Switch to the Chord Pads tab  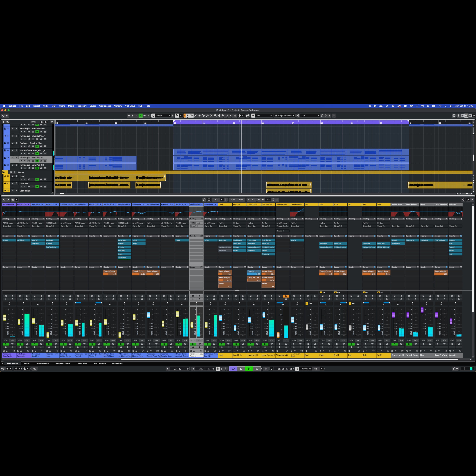tap(82, 364)
